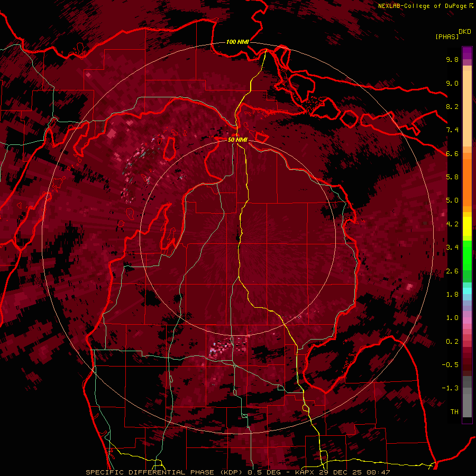
Task: Click the 5.8 value on the color scale
Action: [452, 177]
